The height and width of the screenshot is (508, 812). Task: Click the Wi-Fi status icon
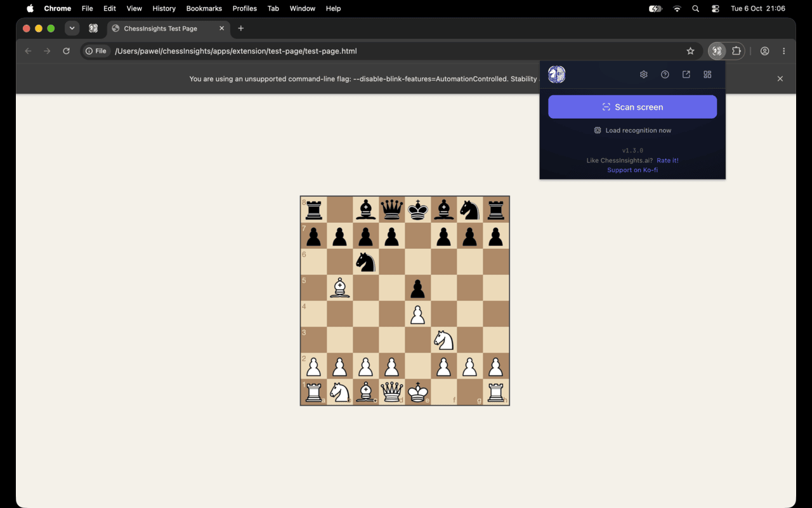pos(677,9)
